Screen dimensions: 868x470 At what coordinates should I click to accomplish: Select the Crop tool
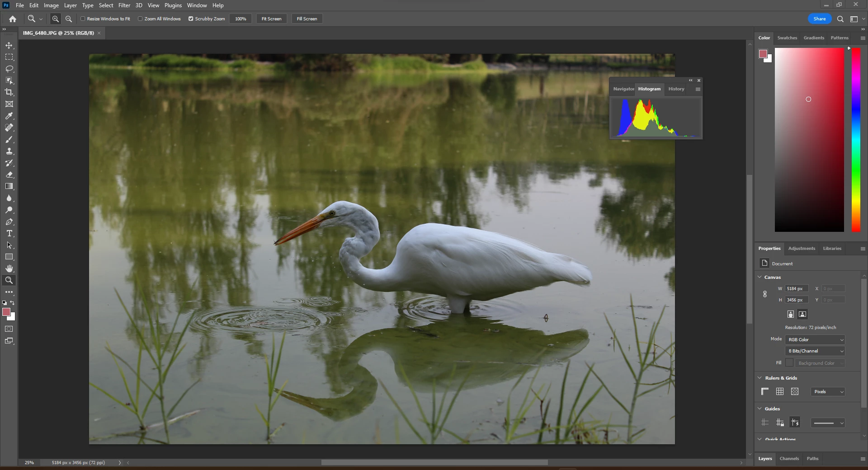9,93
